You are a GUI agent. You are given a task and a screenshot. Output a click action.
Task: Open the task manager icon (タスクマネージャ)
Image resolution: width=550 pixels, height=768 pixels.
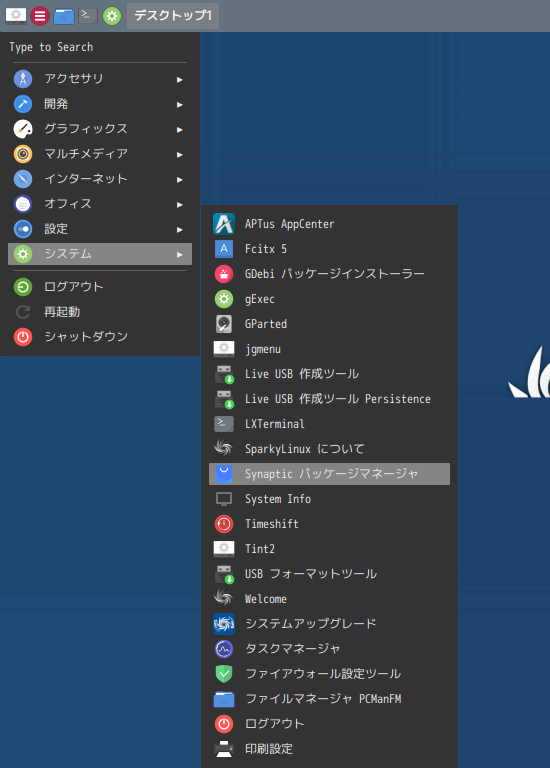224,648
